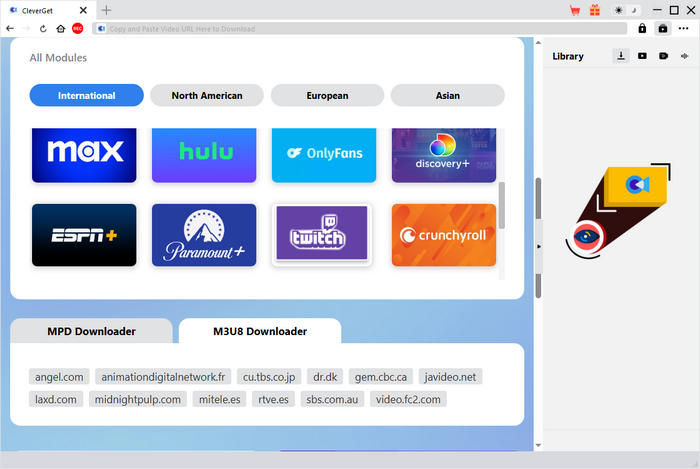Collapse the Library panel with side arrow

click(539, 246)
